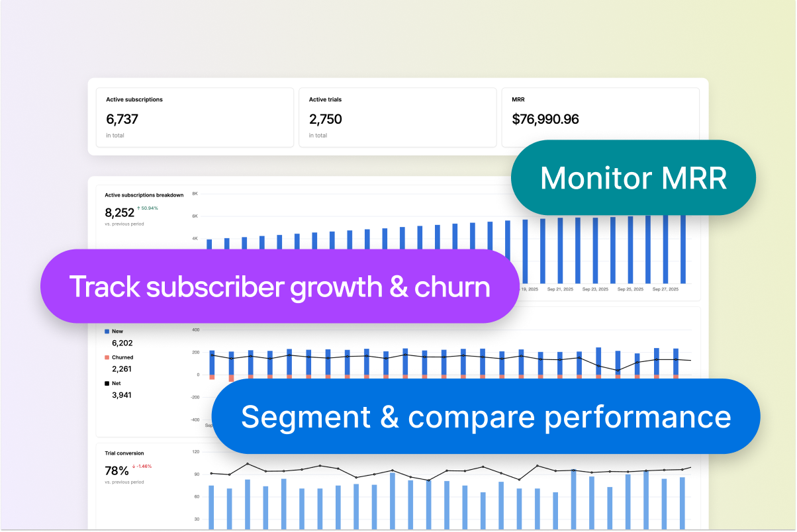Click the 78% trial conversion value
This screenshot has height=532, width=797.
pos(115,470)
